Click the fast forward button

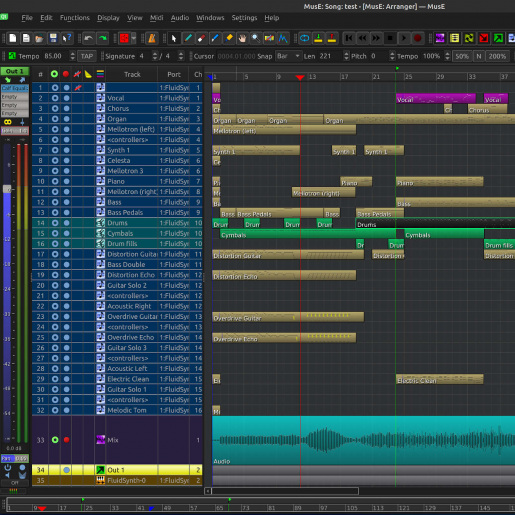click(376, 38)
